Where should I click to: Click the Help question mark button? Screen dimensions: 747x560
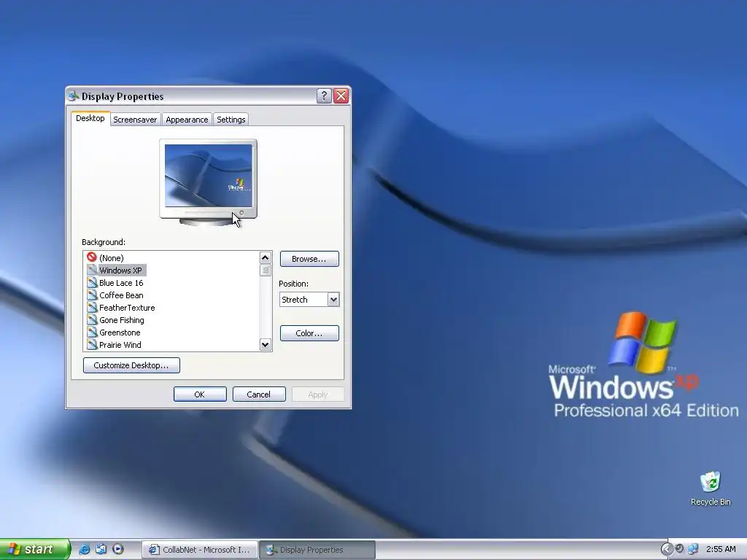[324, 96]
